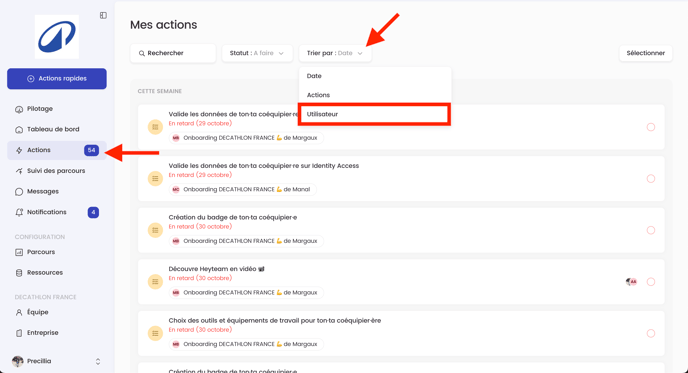Choose Actions sort option
This screenshot has height=373, width=688.
(x=375, y=95)
